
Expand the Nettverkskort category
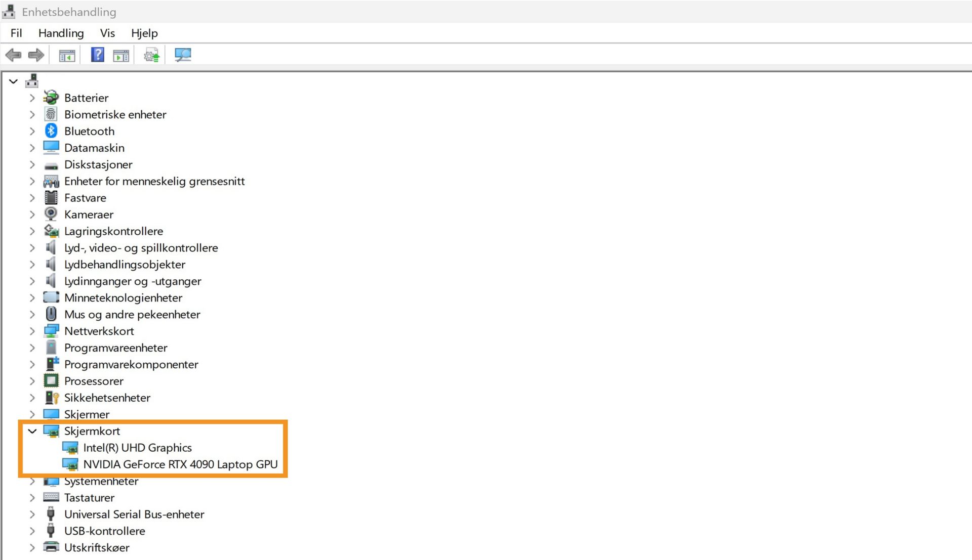[32, 331]
